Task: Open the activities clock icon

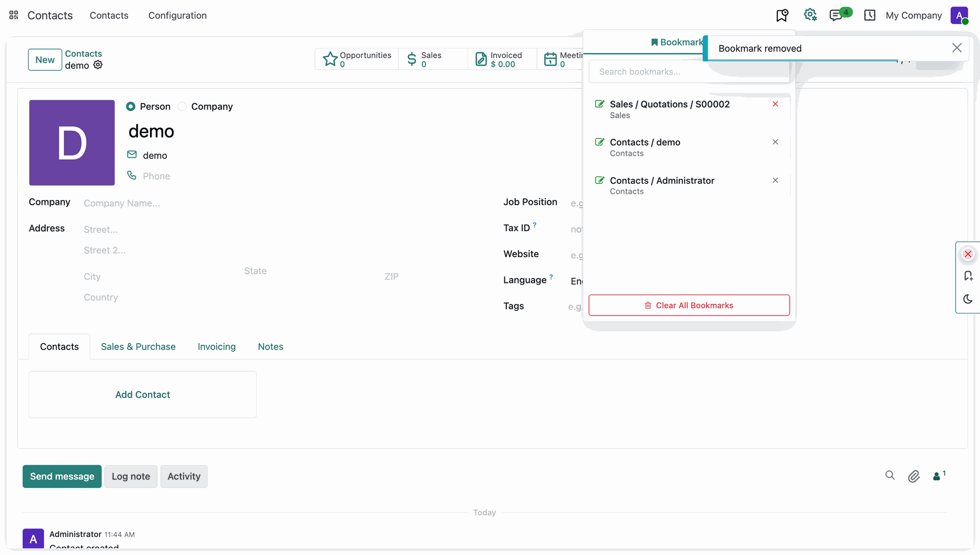Action: point(870,15)
